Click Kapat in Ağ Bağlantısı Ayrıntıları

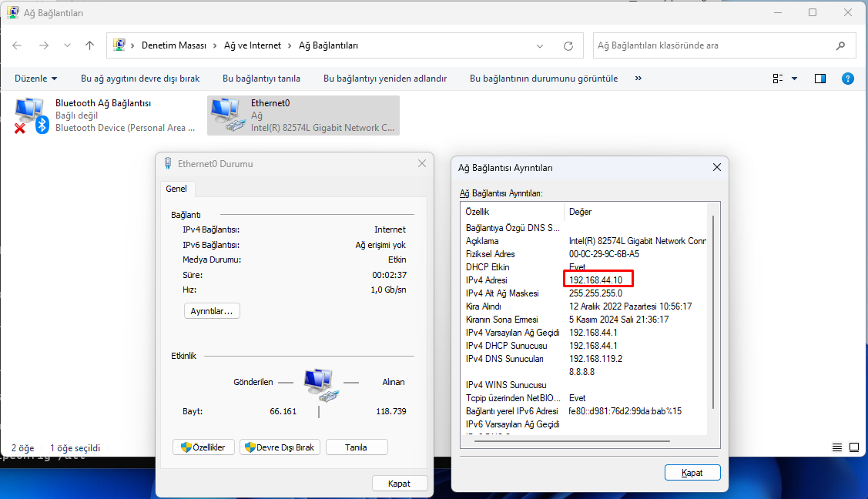692,473
